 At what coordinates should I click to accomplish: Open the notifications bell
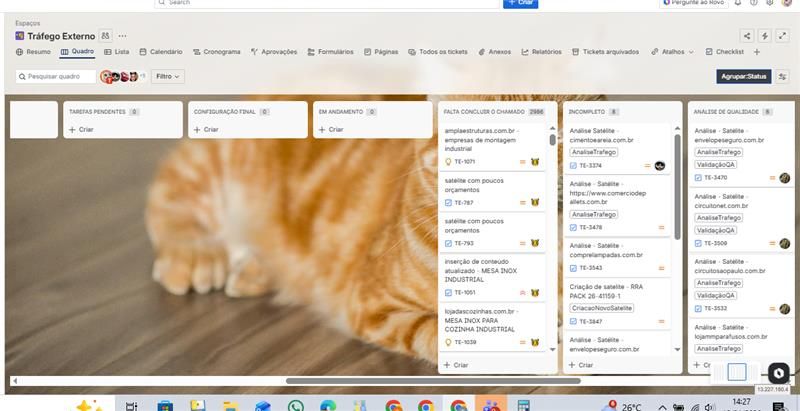coord(738,3)
